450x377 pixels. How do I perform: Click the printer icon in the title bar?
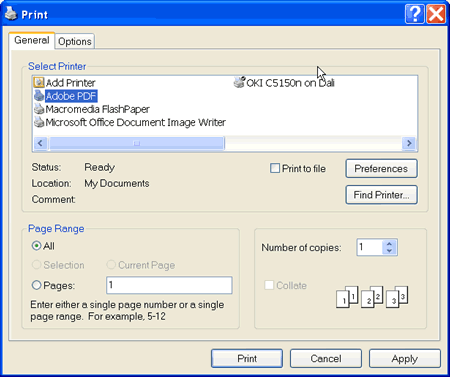pyautogui.click(x=11, y=14)
